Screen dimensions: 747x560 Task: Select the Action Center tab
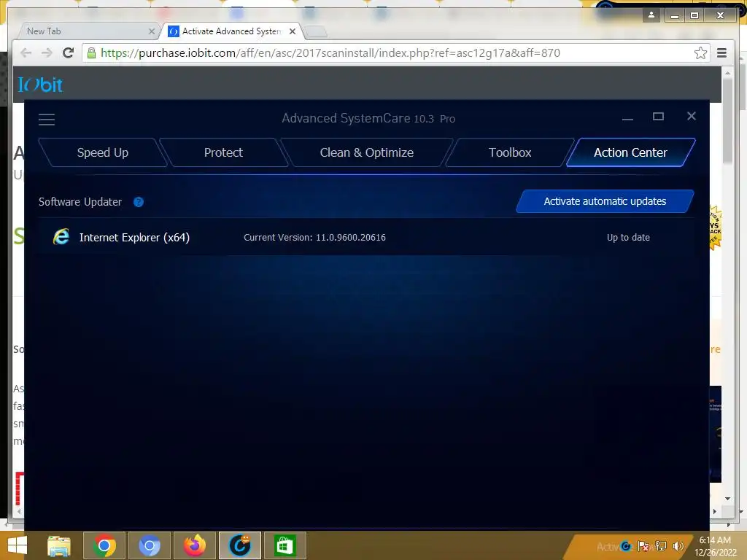point(630,152)
